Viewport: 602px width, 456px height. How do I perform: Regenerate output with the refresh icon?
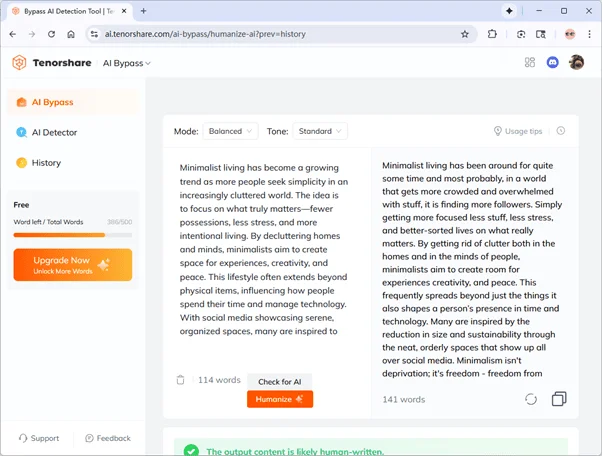tap(531, 399)
